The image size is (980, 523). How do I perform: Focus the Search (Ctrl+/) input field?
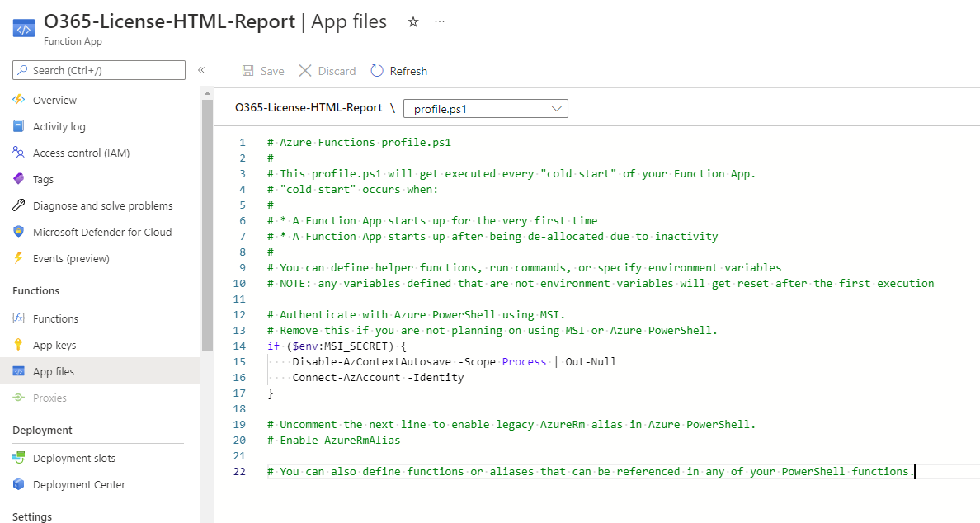point(99,70)
